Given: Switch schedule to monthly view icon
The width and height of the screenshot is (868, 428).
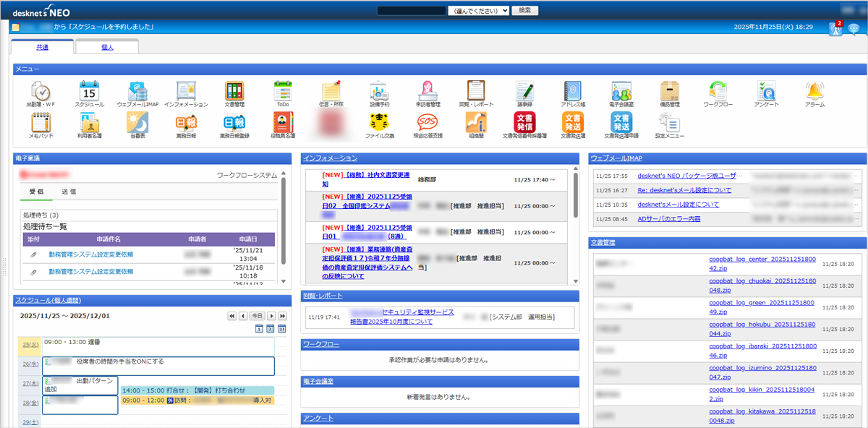Looking at the screenshot, I should coord(282,329).
